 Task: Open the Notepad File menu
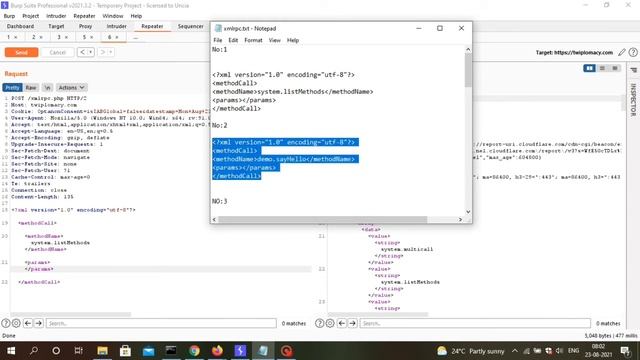tap(218, 40)
